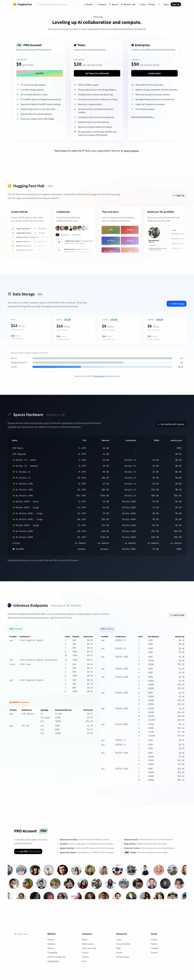The image size is (194, 980).
Task: Open the Spaces Dev Mode link
Action: pyautogui.click(x=68, y=853)
